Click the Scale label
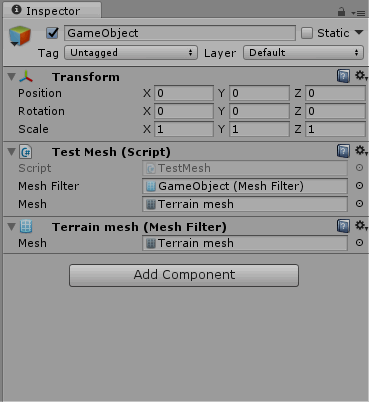This screenshot has height=402, width=369. point(33,129)
